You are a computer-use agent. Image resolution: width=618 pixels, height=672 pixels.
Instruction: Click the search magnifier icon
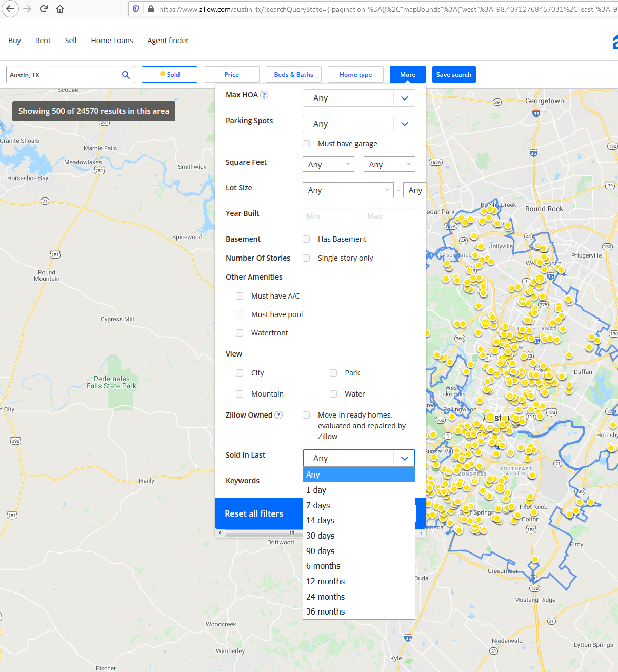[x=126, y=75]
